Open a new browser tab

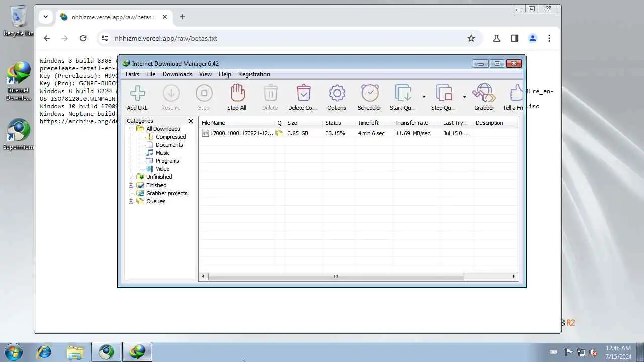point(183,17)
